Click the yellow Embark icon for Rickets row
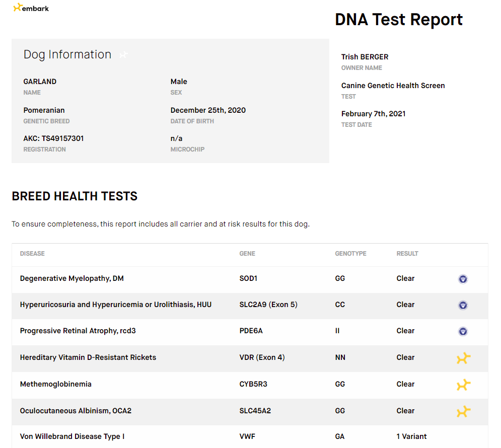The height and width of the screenshot is (448, 501). coord(463,358)
